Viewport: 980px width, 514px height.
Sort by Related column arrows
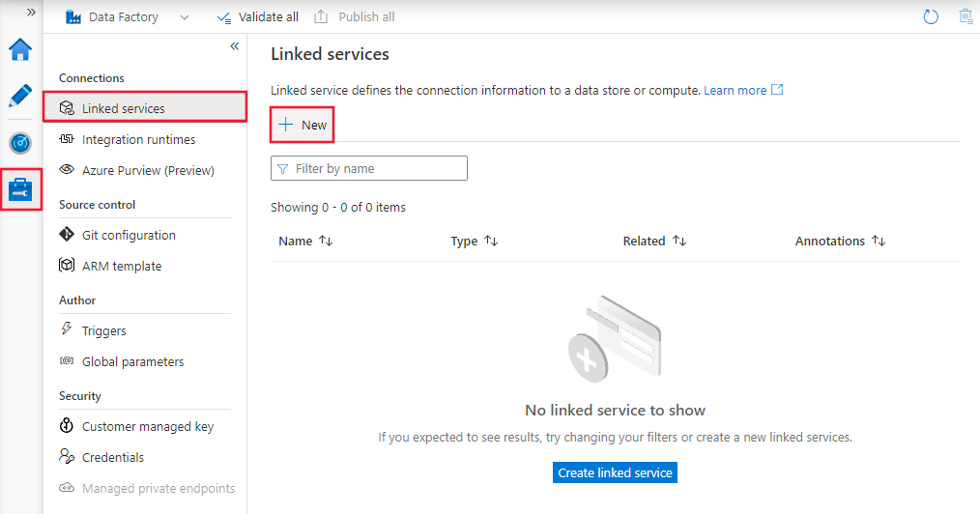(679, 241)
